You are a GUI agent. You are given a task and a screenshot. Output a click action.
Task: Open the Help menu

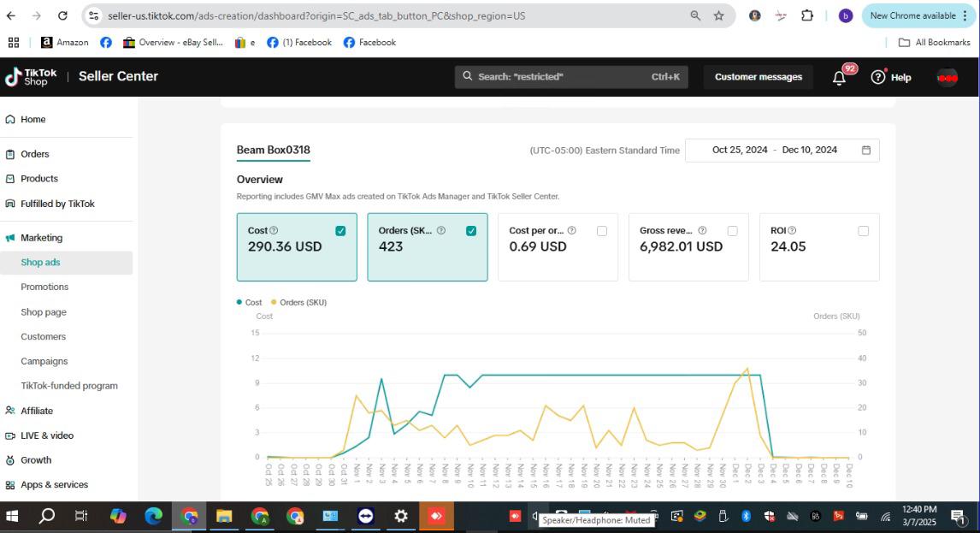pyautogui.click(x=891, y=78)
